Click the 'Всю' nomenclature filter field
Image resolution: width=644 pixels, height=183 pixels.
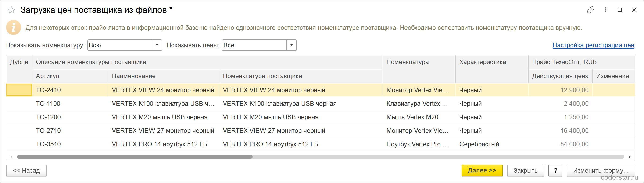[x=120, y=45]
